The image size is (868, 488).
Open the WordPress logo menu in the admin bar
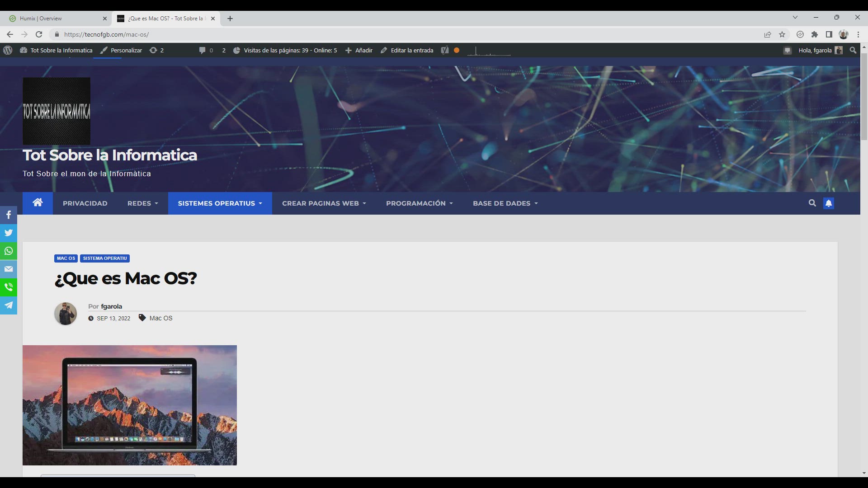point(8,50)
